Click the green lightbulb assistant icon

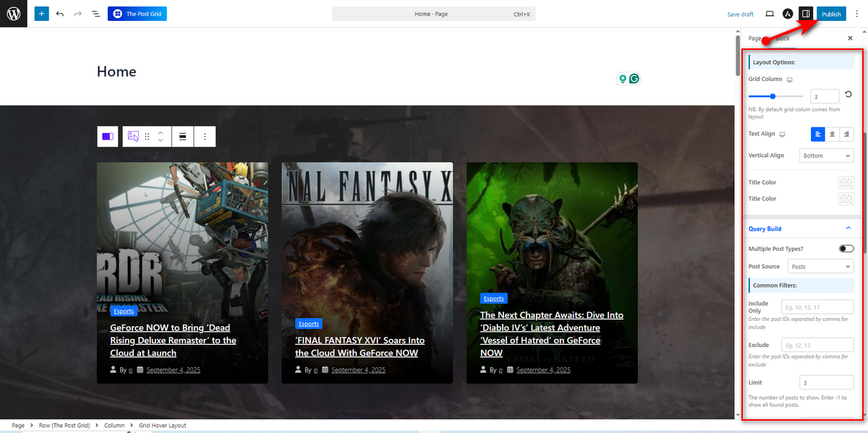click(x=621, y=79)
